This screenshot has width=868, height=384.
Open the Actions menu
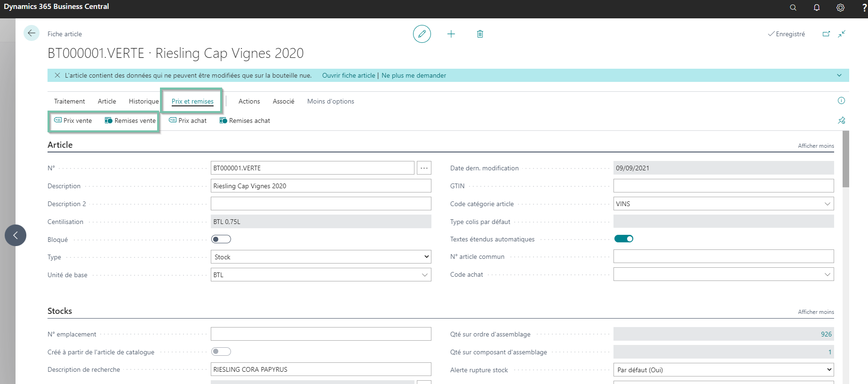249,101
